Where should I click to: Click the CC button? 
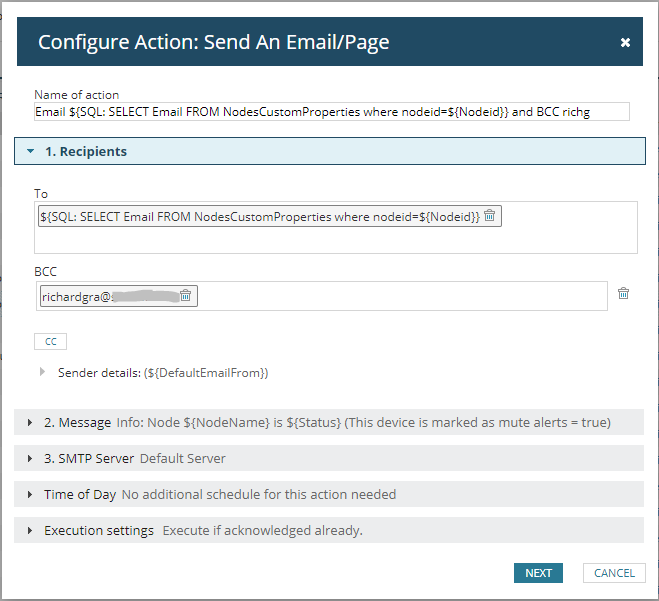point(50,342)
